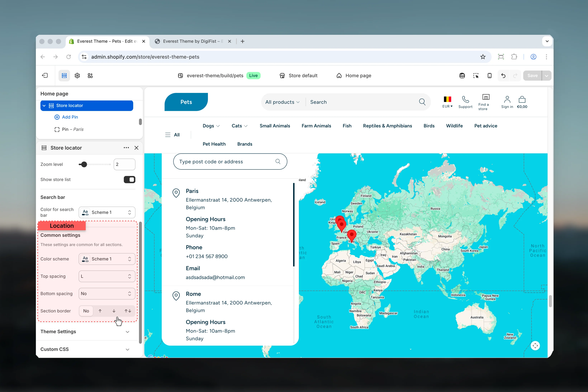Reload the page in the browser
The height and width of the screenshot is (392, 588).
click(x=68, y=57)
